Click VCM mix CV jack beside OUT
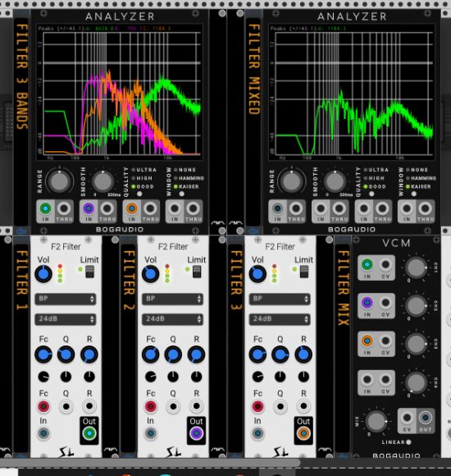 407,418
